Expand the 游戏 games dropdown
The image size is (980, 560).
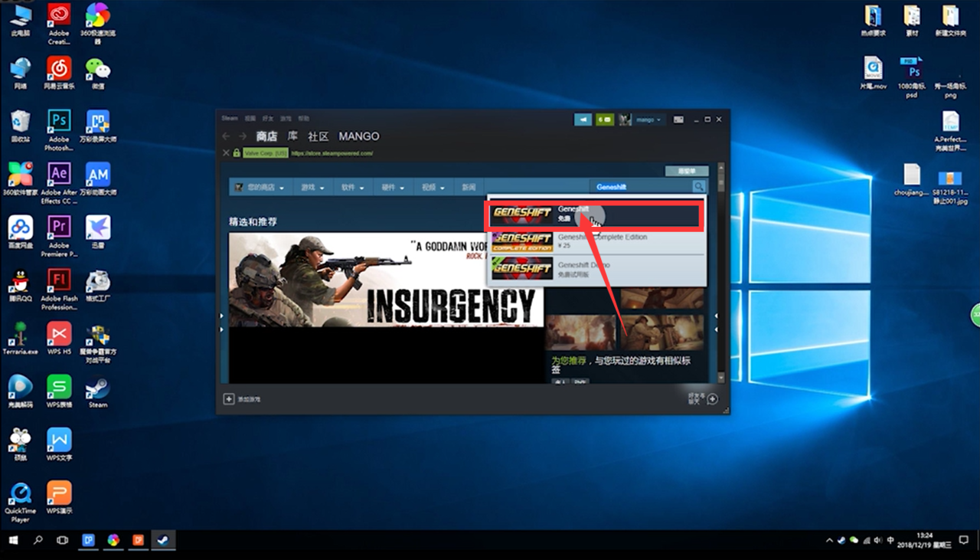point(312,187)
